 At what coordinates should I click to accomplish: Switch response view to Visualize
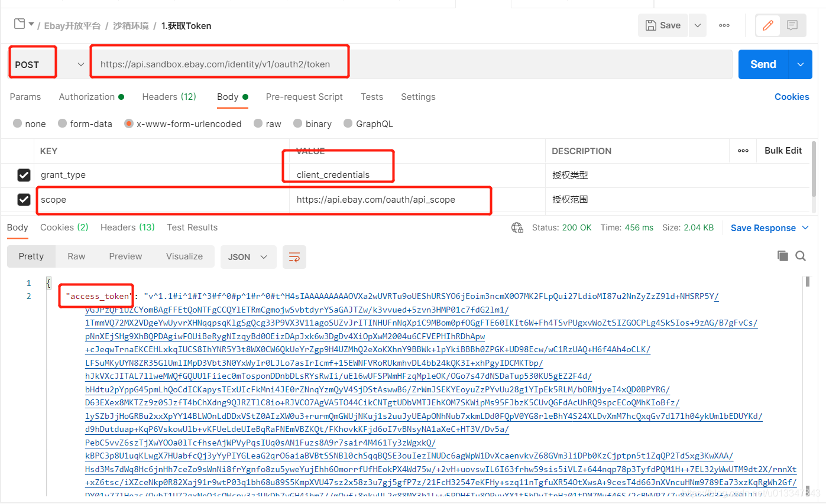click(x=184, y=256)
